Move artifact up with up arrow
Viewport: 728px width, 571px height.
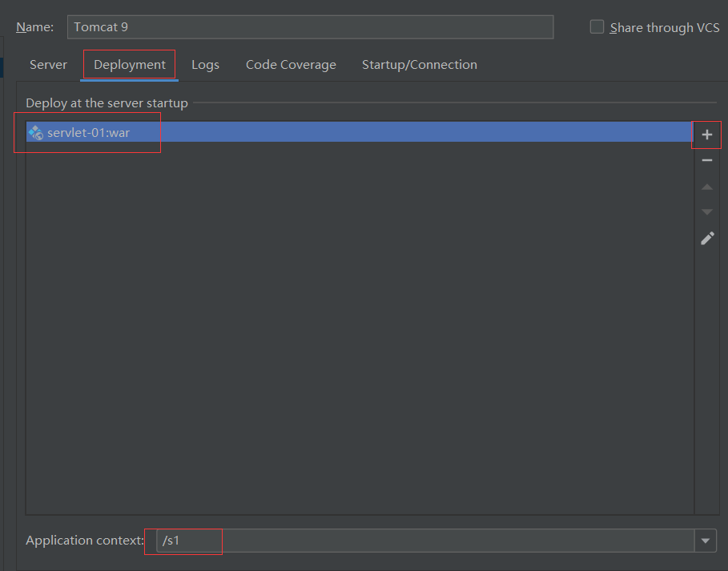pyautogui.click(x=706, y=187)
